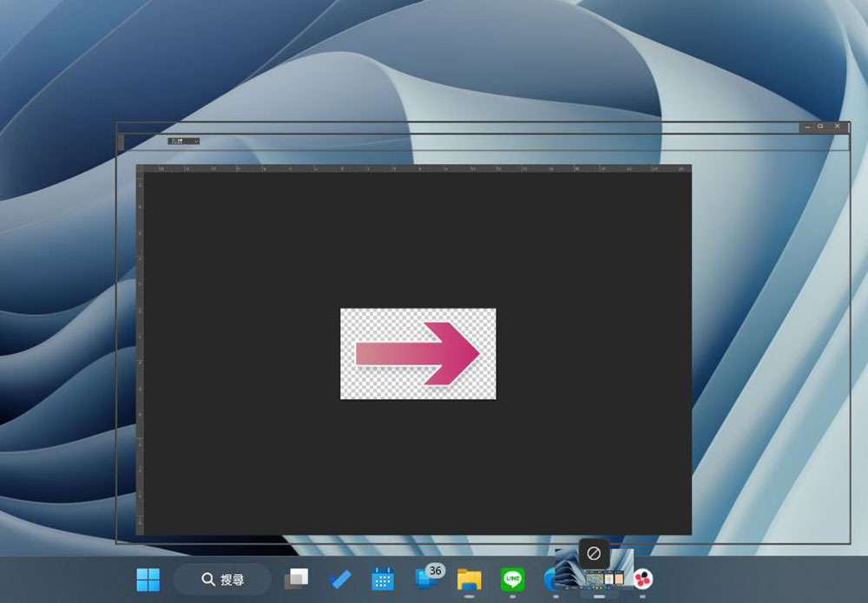Click the taskbar search box 搜尋
The width and height of the screenshot is (868, 603).
pos(222,580)
